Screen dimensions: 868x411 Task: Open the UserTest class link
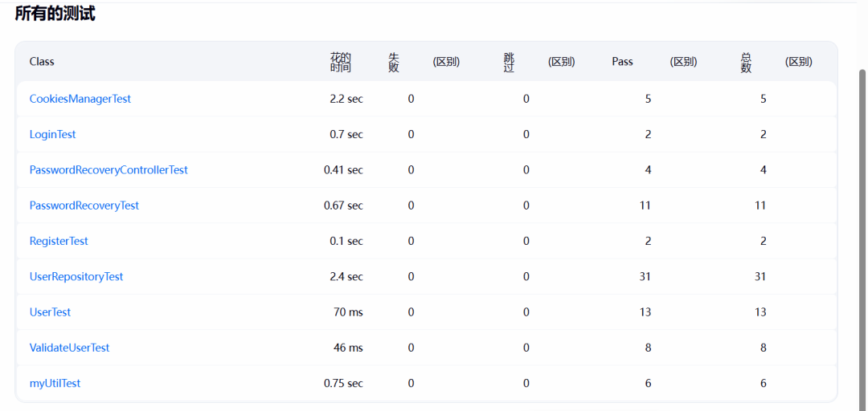[50, 312]
